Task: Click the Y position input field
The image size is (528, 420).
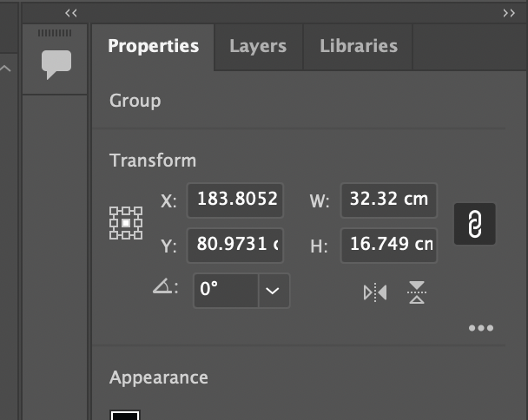Action: (x=234, y=246)
